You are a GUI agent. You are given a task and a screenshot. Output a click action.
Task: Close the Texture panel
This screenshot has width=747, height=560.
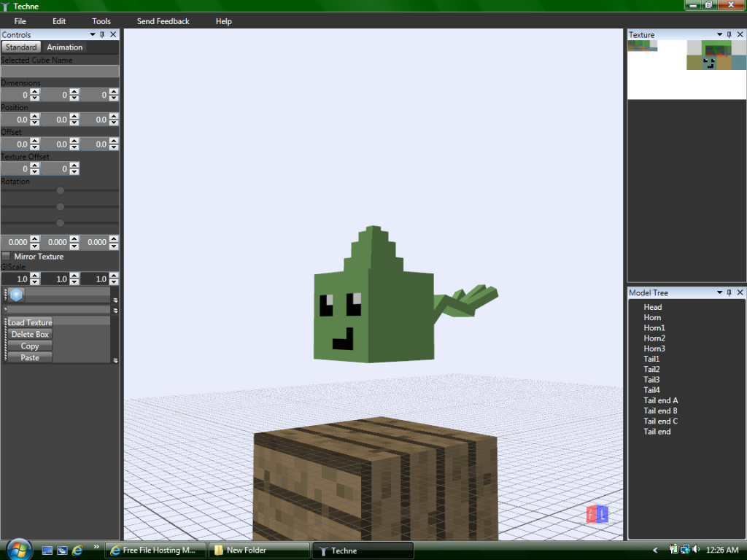click(740, 34)
